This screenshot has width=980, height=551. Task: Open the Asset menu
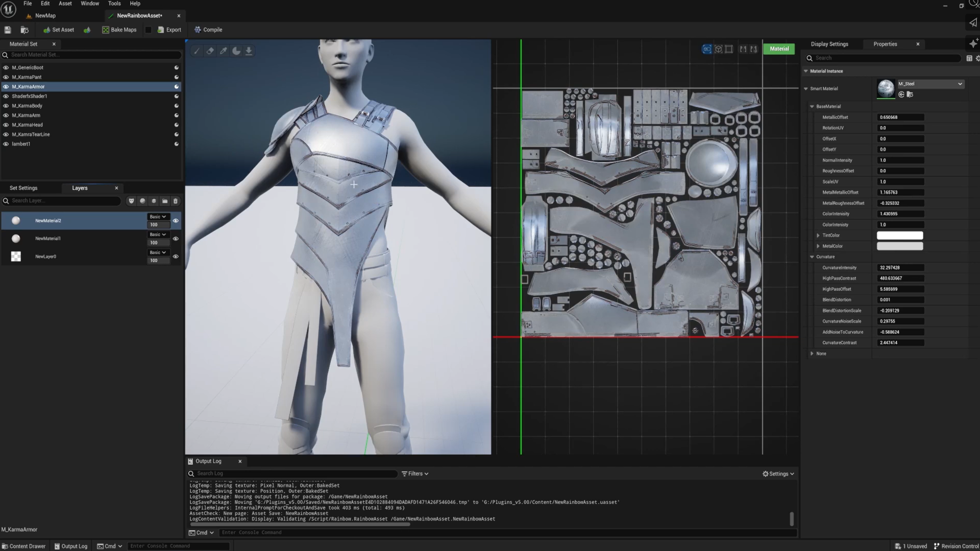tap(65, 4)
